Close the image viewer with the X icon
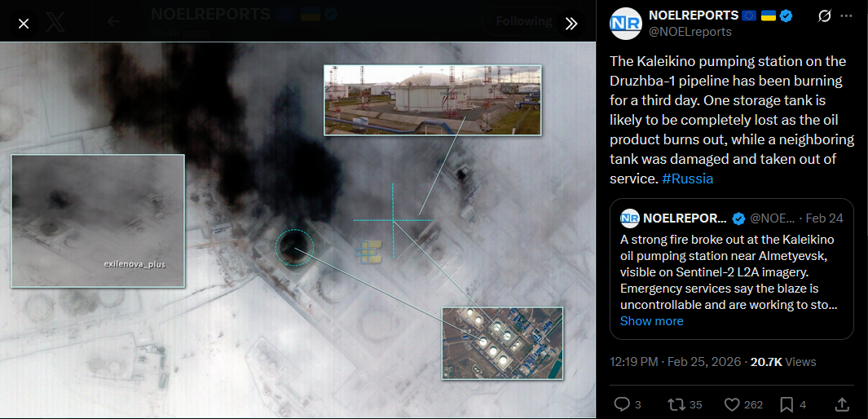Screen dimensions: 868x419 pyautogui.click(x=24, y=24)
